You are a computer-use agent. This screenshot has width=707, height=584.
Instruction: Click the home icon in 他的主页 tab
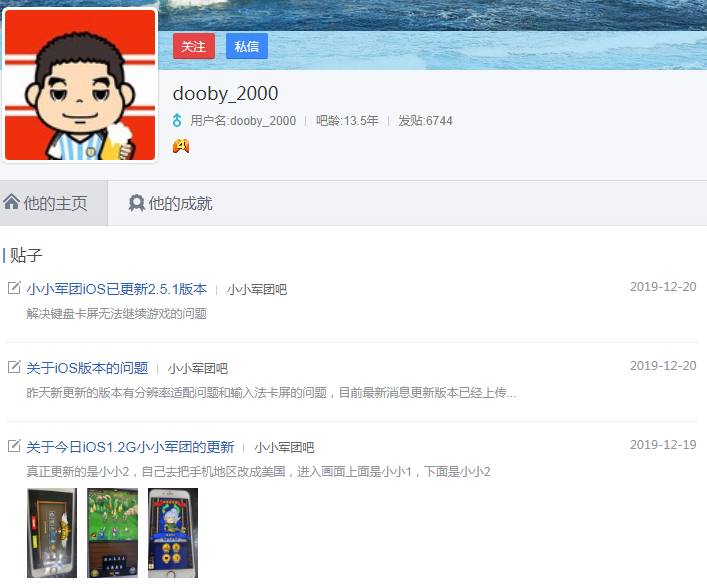[11, 202]
